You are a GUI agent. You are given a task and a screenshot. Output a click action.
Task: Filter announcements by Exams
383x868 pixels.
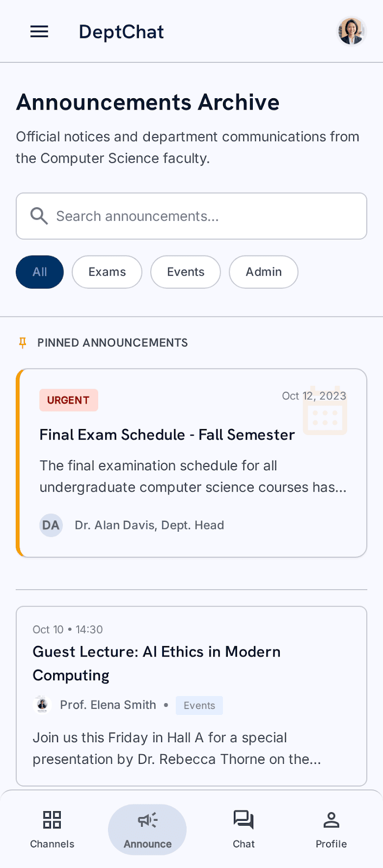tap(107, 272)
